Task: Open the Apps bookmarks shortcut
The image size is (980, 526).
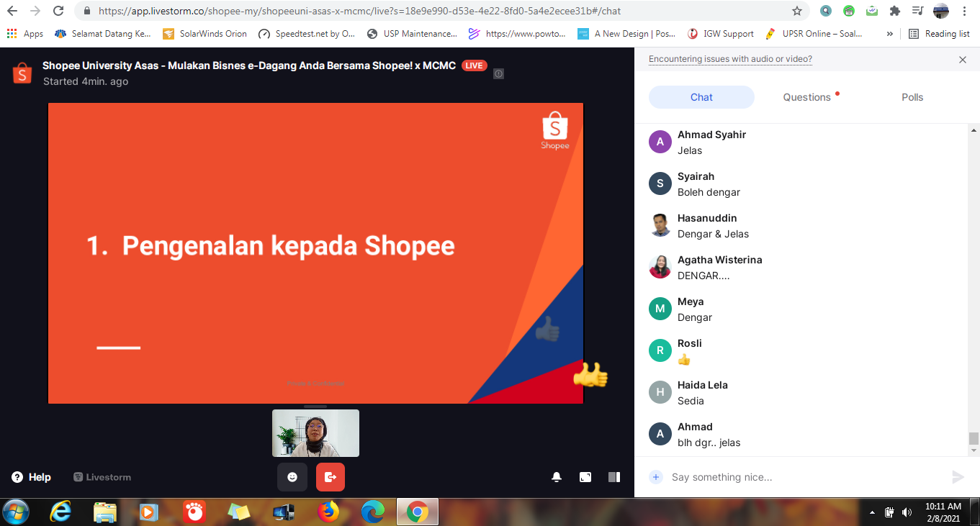Action: tap(25, 34)
